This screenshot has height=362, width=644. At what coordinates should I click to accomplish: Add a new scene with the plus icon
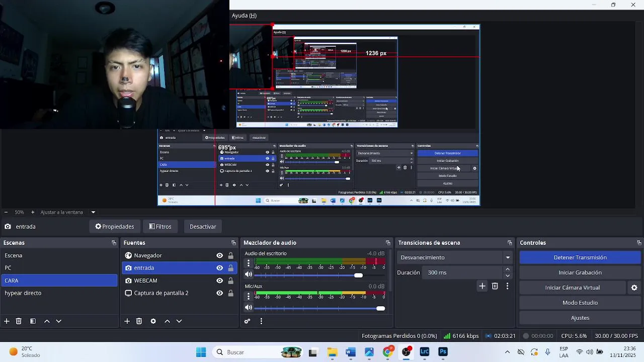(x=7, y=321)
